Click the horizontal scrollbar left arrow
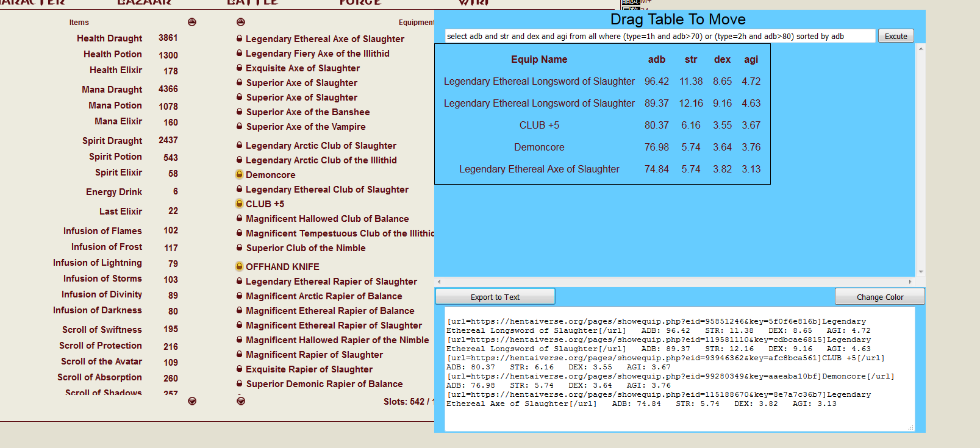 coord(439,282)
